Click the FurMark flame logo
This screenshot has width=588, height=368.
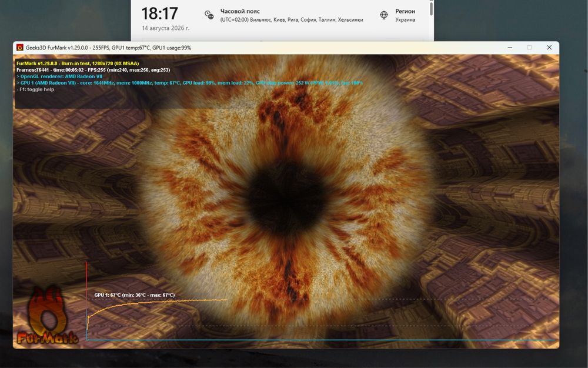48,316
